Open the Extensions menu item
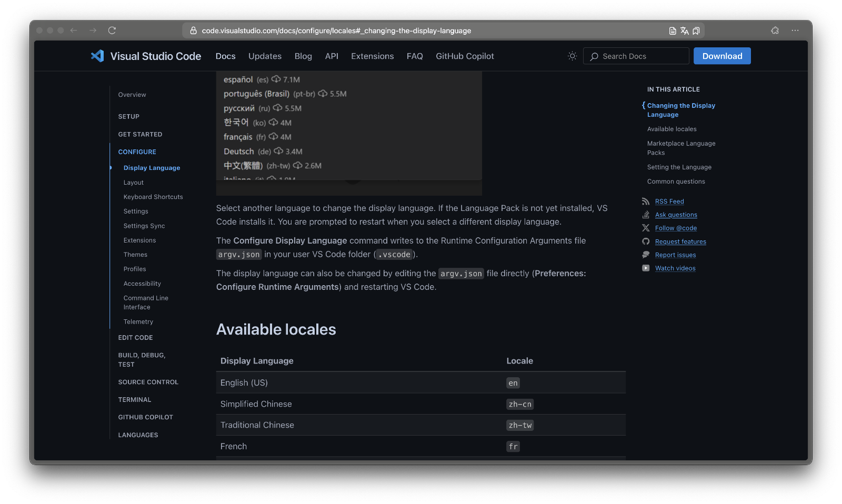Image resolution: width=842 pixels, height=504 pixels. click(372, 56)
